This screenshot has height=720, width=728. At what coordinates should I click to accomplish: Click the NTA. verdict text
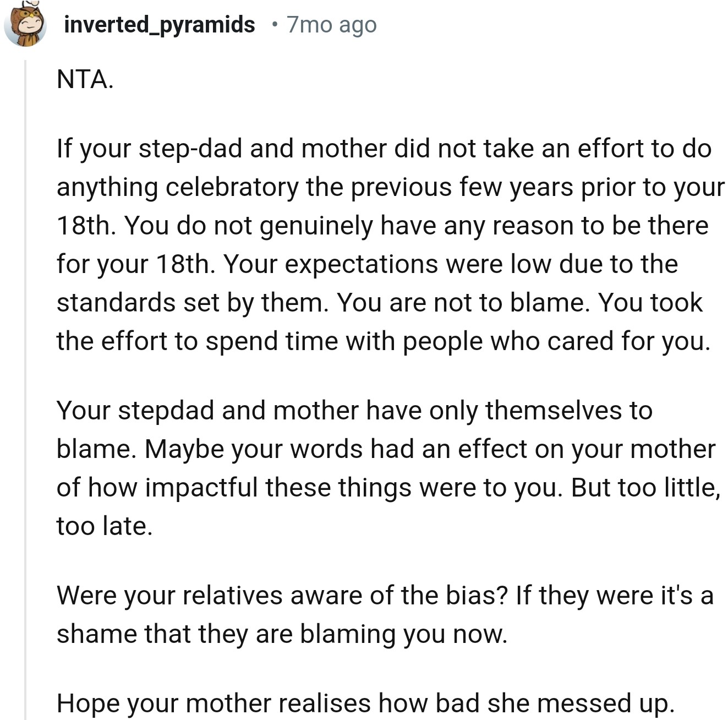pyautogui.click(x=85, y=79)
